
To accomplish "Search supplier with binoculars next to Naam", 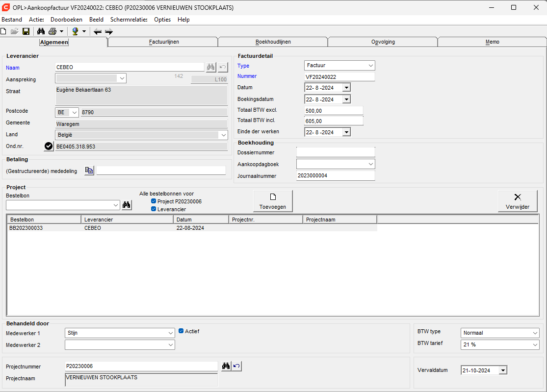I will [211, 67].
